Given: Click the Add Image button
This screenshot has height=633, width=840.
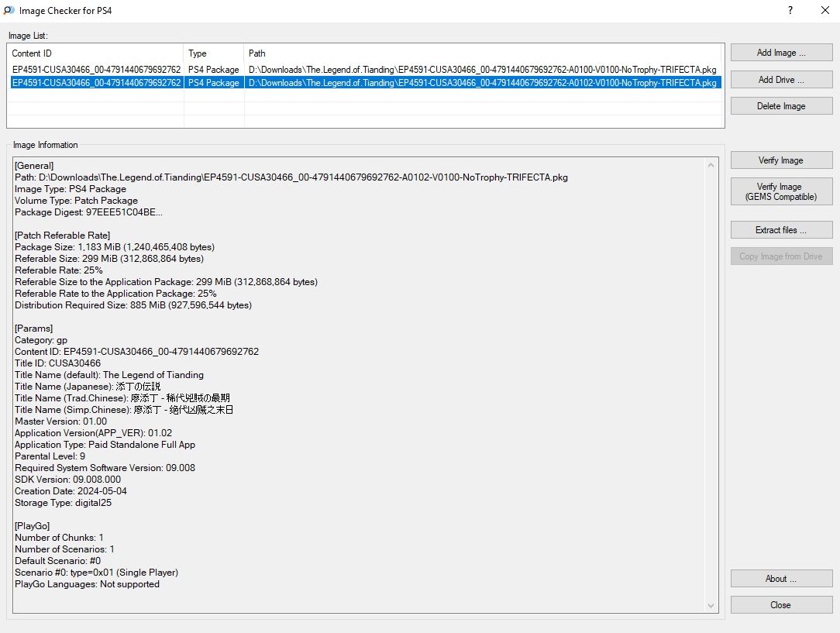Looking at the screenshot, I should 781,53.
